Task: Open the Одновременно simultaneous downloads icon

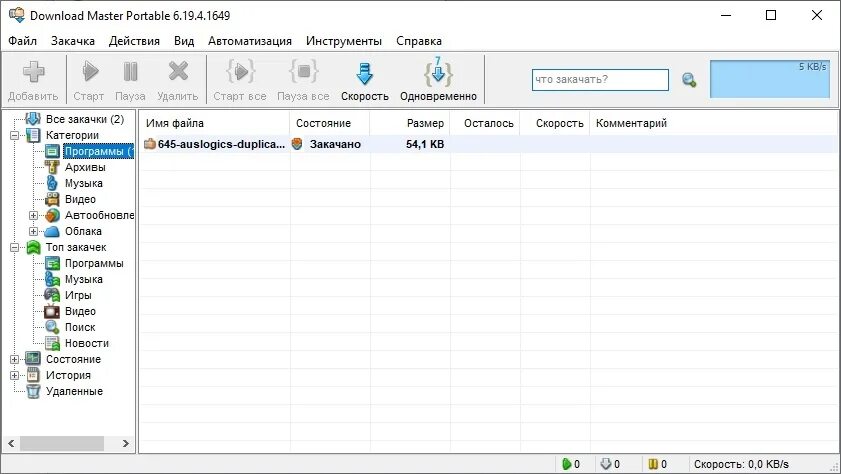Action: pyautogui.click(x=438, y=72)
